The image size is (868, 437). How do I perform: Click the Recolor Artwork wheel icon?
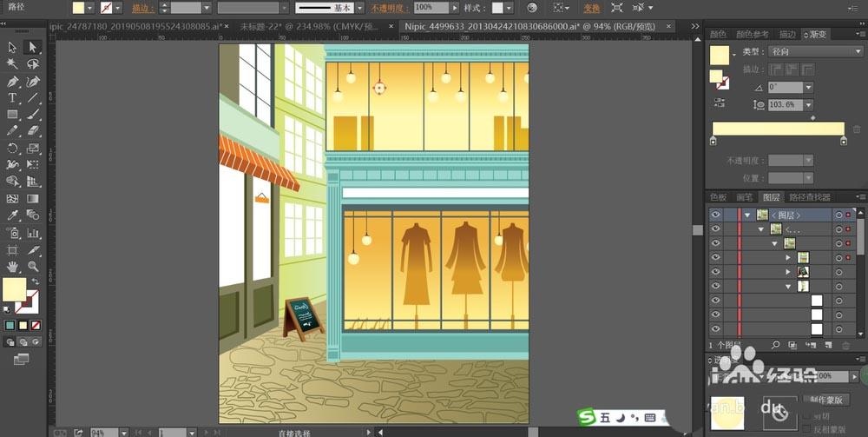point(532,8)
